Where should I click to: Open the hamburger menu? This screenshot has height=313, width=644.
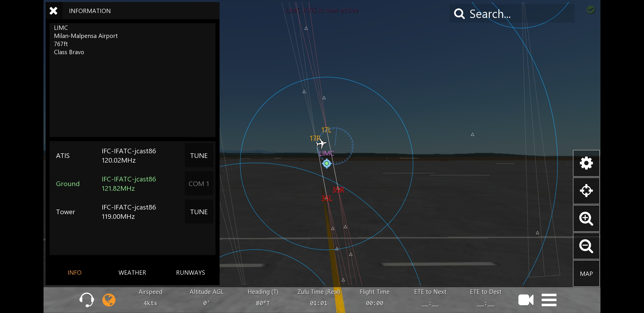point(549,300)
